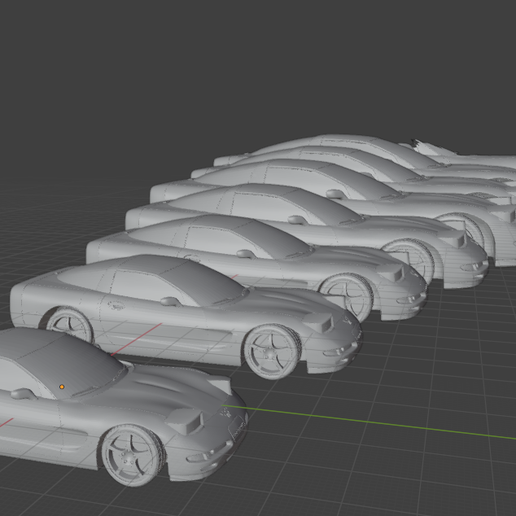Select the second car from the front
Screen dimensions: 516x516
[x=186, y=317]
